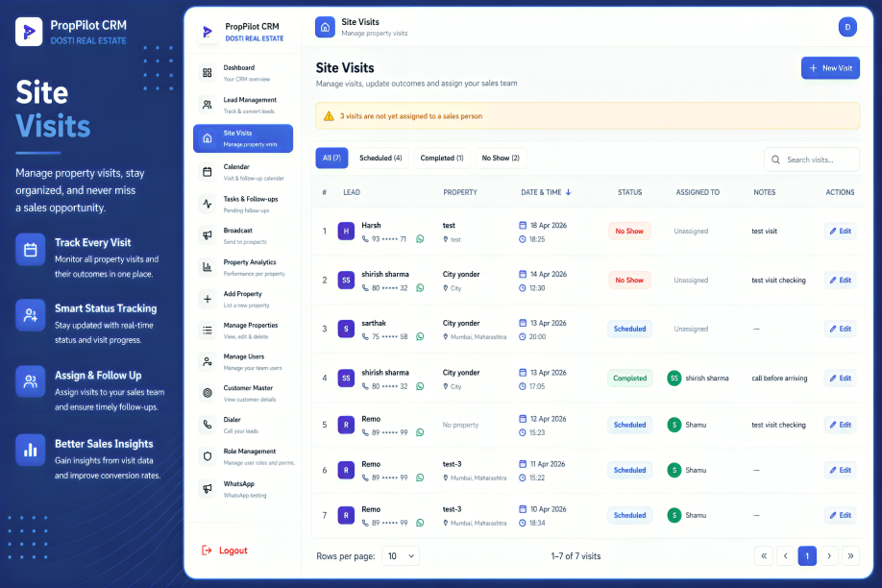Image resolution: width=882 pixels, height=588 pixels.
Task: Click the PropPilot CRM sidebar logo
Action: [x=207, y=32]
